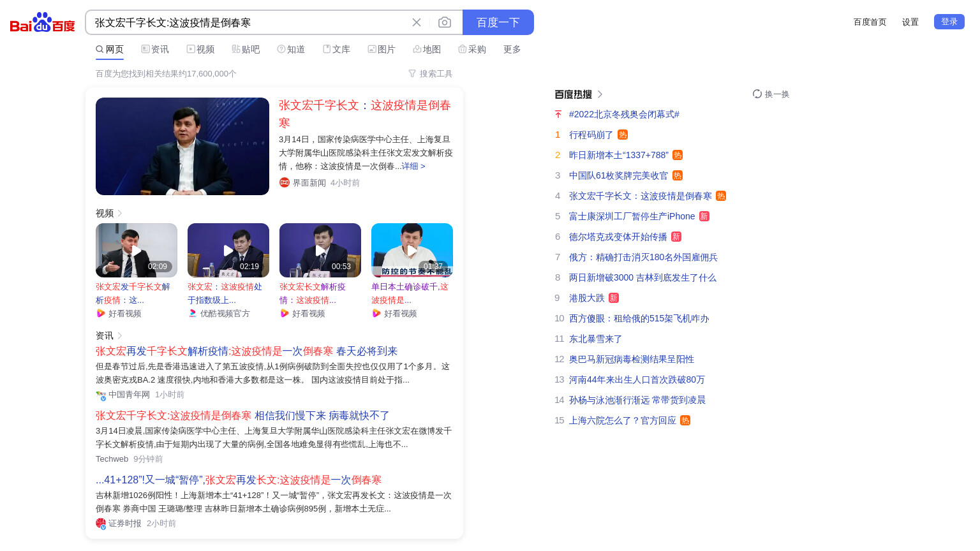Open hot search 德尔塔克戎变体开始传播
Screen dimensions: 980x551
pos(618,237)
